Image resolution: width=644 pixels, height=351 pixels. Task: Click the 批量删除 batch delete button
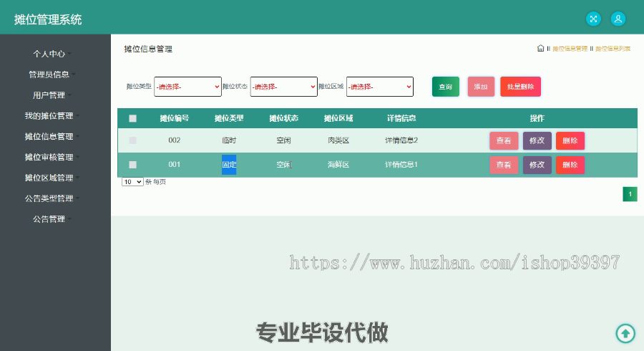(x=520, y=87)
